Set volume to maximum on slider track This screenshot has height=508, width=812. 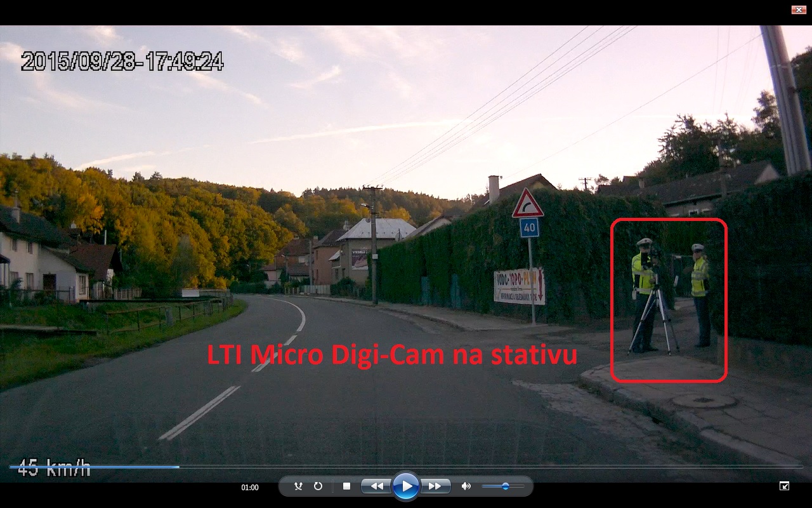pyautogui.click(x=524, y=486)
